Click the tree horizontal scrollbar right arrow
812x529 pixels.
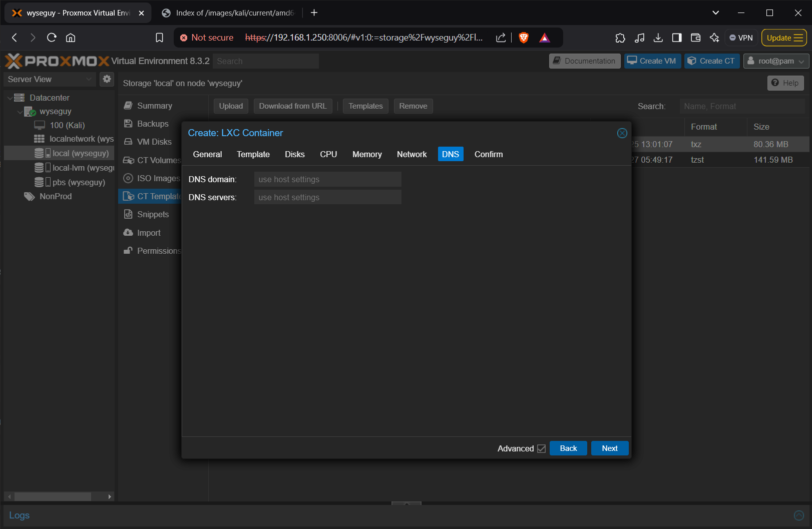click(x=110, y=496)
